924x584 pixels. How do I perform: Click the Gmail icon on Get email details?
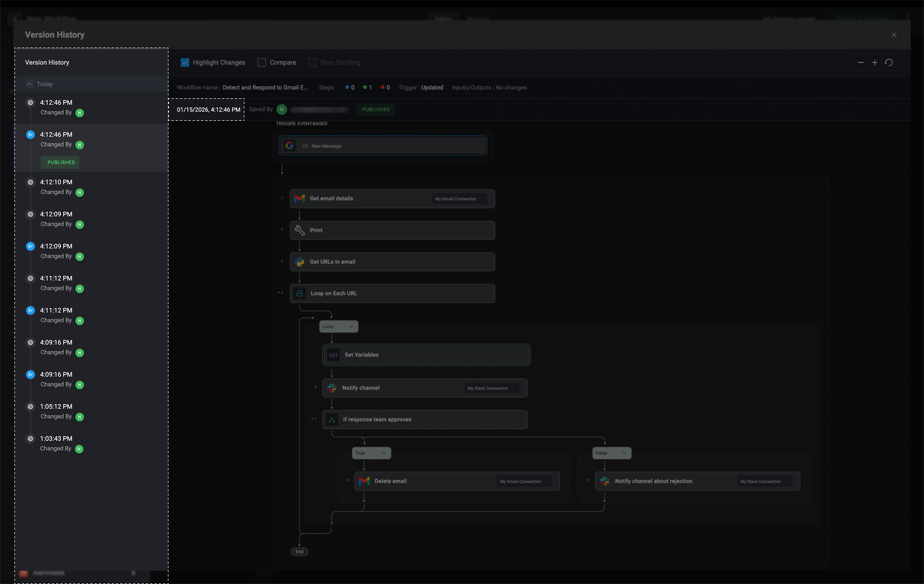[x=299, y=199]
